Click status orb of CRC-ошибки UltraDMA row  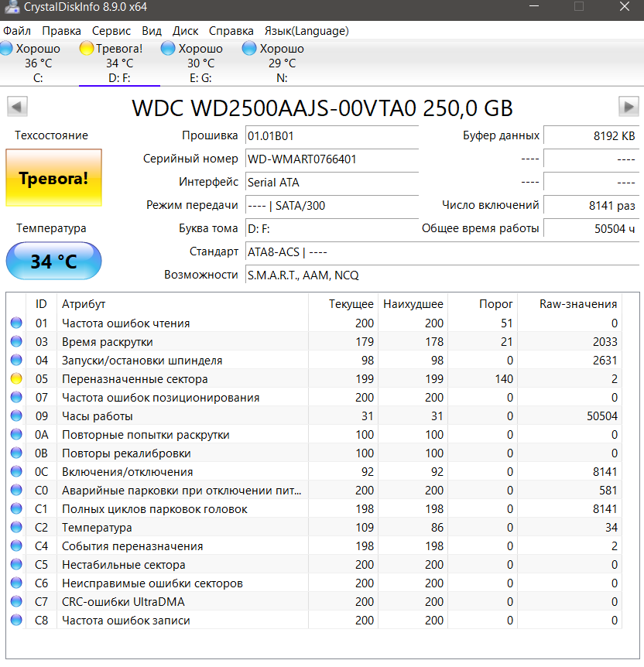click(x=16, y=601)
